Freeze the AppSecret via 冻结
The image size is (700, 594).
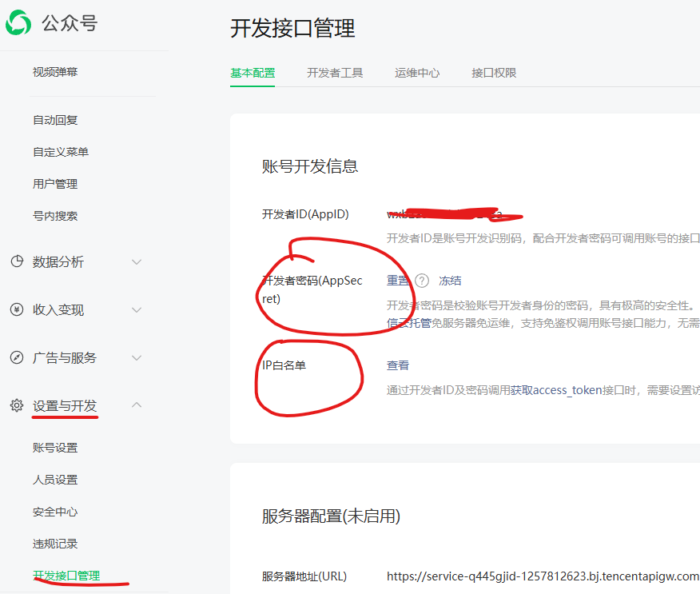451,281
